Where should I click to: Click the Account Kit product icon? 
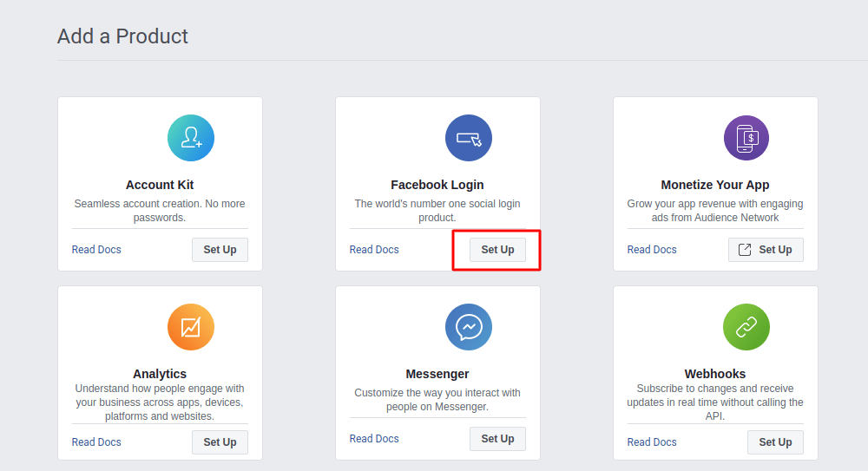tap(191, 138)
